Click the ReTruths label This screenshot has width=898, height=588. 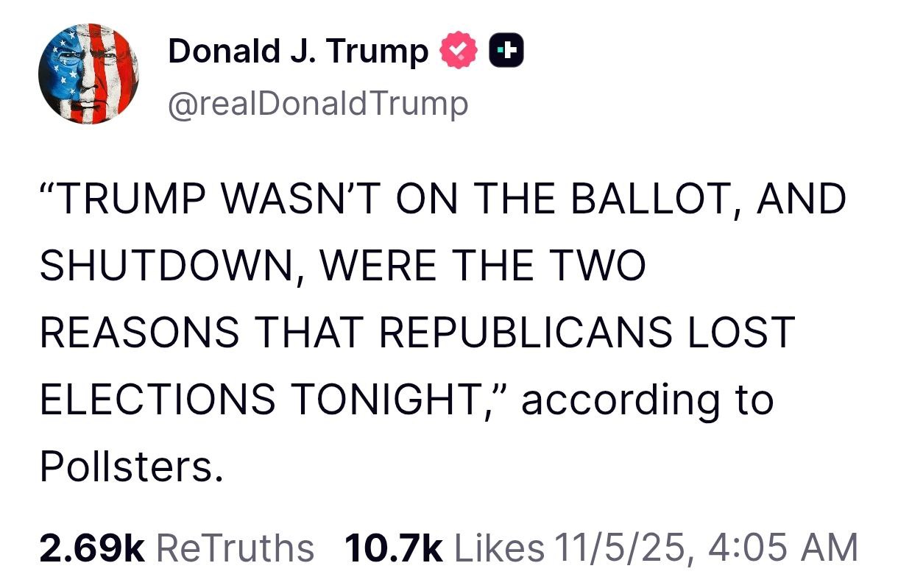click(x=236, y=548)
